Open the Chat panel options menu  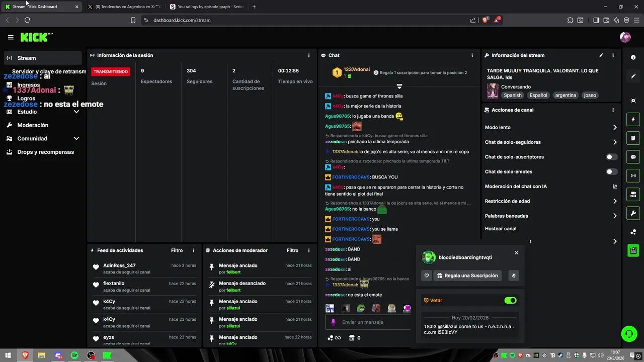point(472,55)
